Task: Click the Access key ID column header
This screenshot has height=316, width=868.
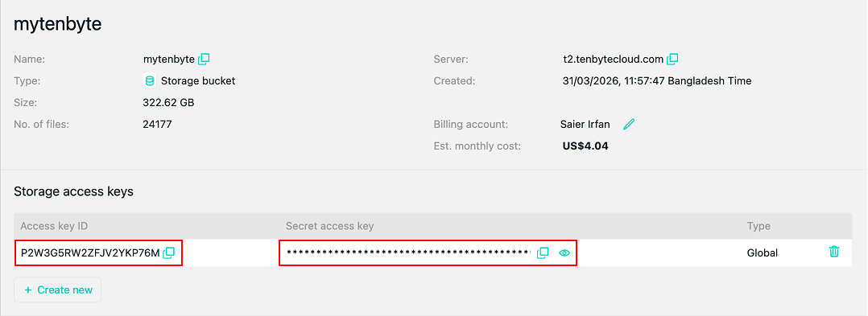Action: coord(54,226)
